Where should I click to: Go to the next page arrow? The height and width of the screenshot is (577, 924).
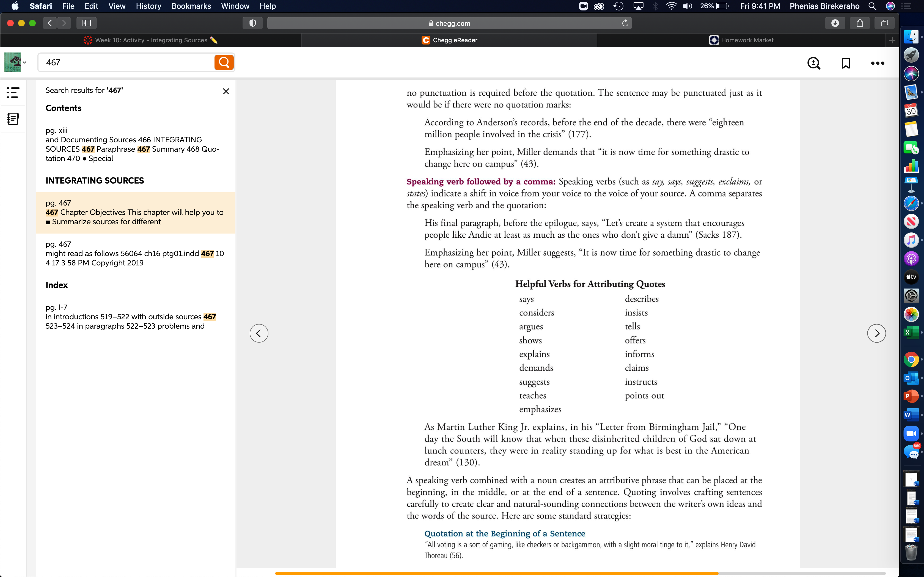coord(876,333)
